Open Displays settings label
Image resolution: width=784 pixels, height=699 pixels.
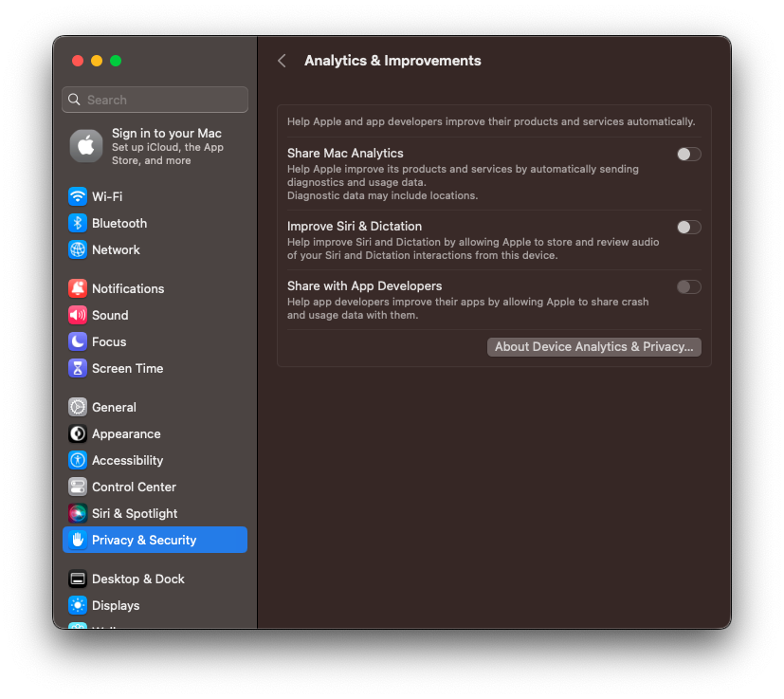pyautogui.click(x=116, y=605)
